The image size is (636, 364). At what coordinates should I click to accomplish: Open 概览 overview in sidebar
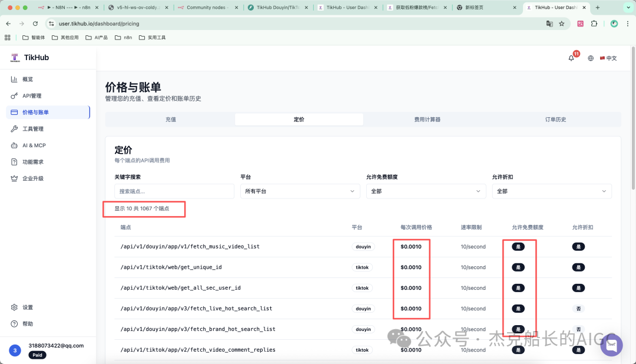[x=48, y=79]
